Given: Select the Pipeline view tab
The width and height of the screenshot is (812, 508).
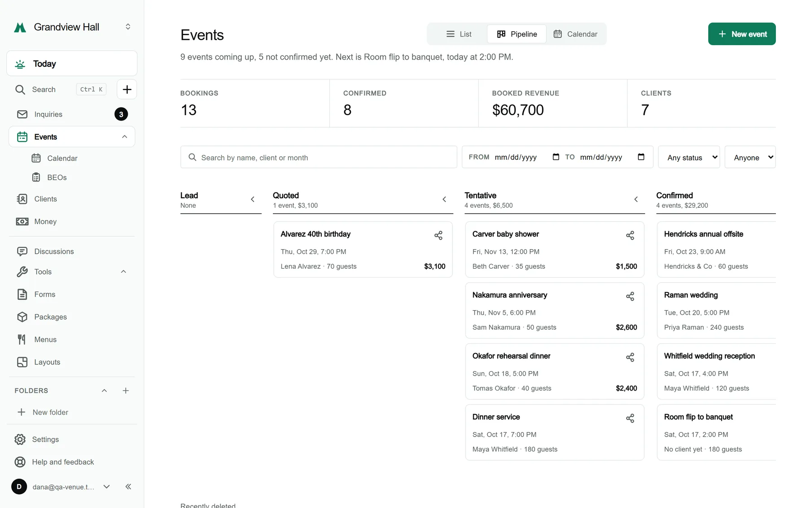Looking at the screenshot, I should click(517, 34).
